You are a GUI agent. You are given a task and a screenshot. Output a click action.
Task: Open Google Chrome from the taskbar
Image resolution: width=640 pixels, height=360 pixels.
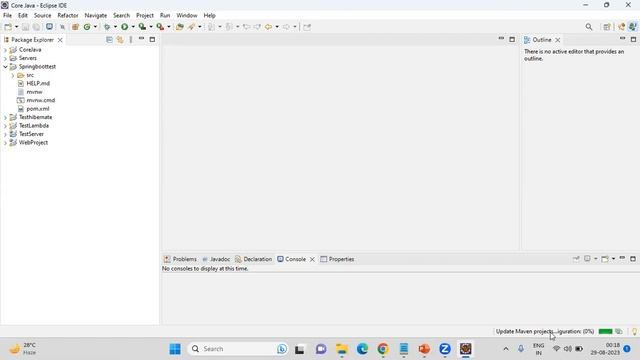(x=383, y=349)
